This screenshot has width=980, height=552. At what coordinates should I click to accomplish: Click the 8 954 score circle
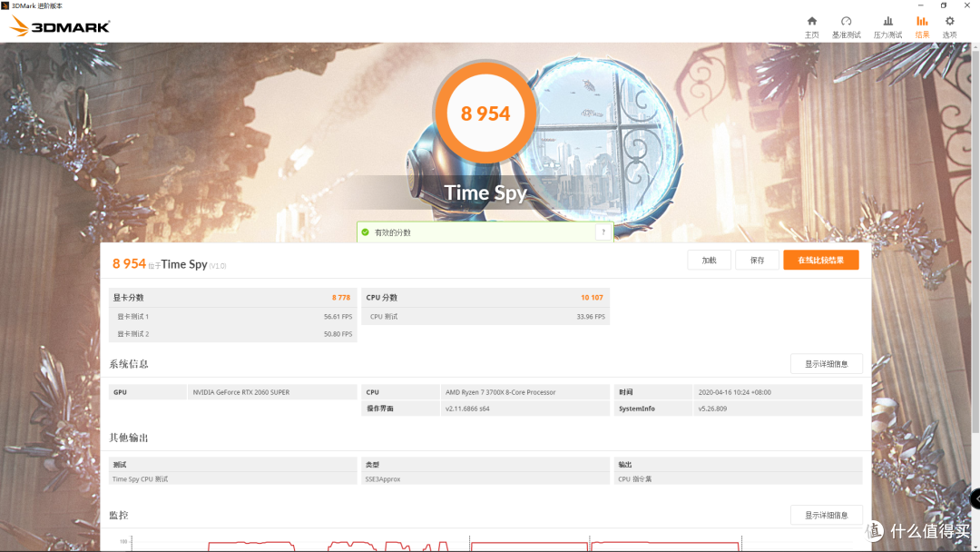(x=485, y=113)
